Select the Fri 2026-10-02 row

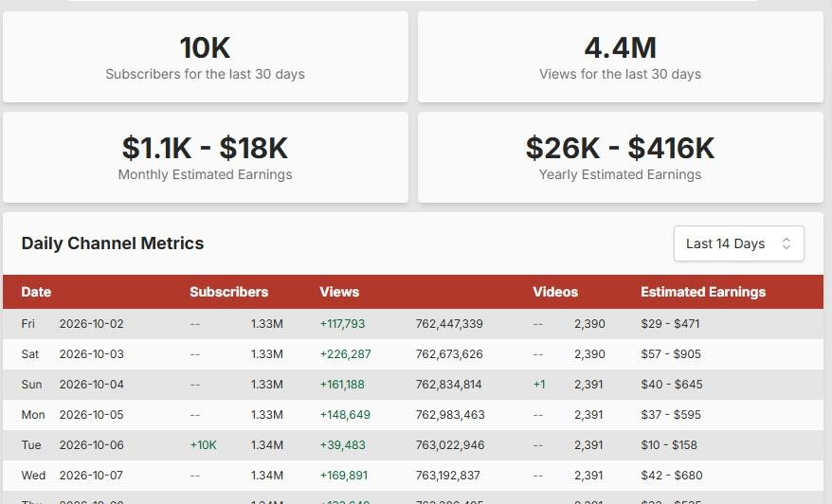(x=413, y=324)
